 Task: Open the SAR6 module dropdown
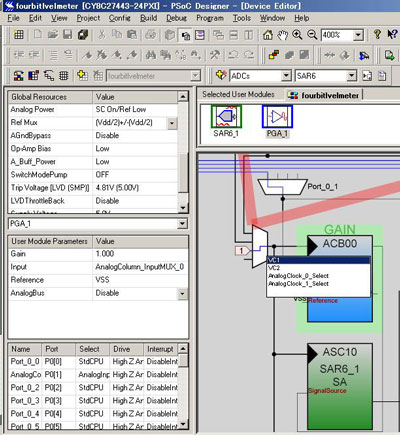click(352, 76)
